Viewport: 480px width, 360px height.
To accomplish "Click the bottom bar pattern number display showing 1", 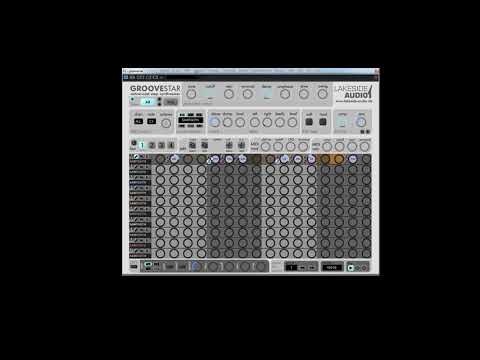I will (x=291, y=267).
